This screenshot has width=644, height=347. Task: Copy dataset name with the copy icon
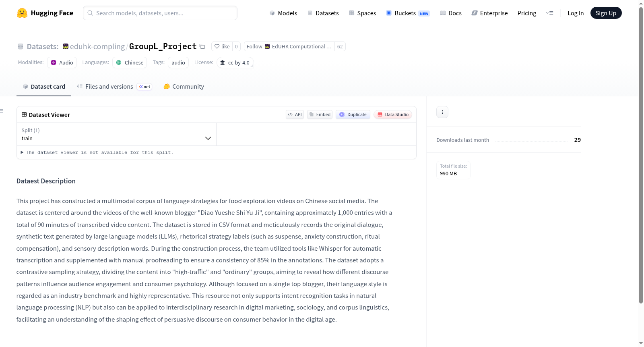(x=202, y=47)
